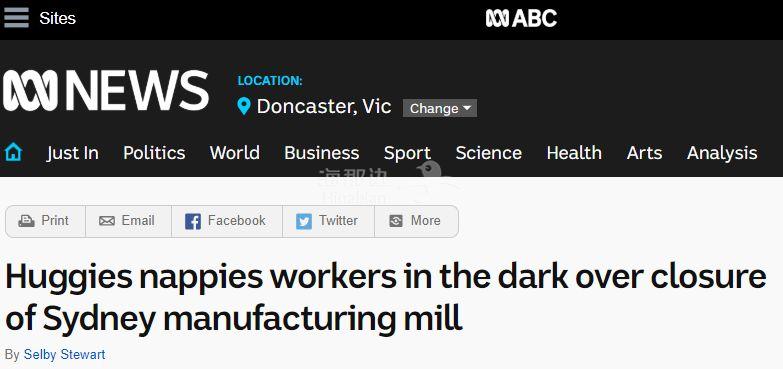Click author link Selby Stewart

click(64, 355)
